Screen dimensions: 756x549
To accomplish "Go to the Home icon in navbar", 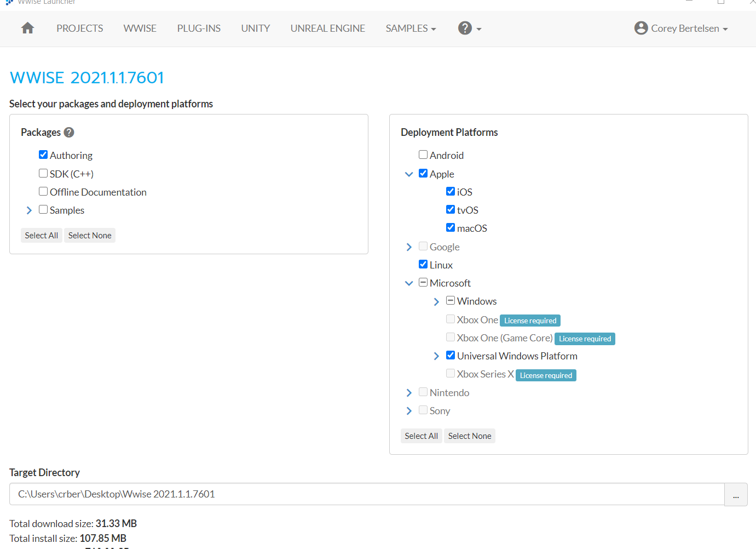I will coord(28,28).
